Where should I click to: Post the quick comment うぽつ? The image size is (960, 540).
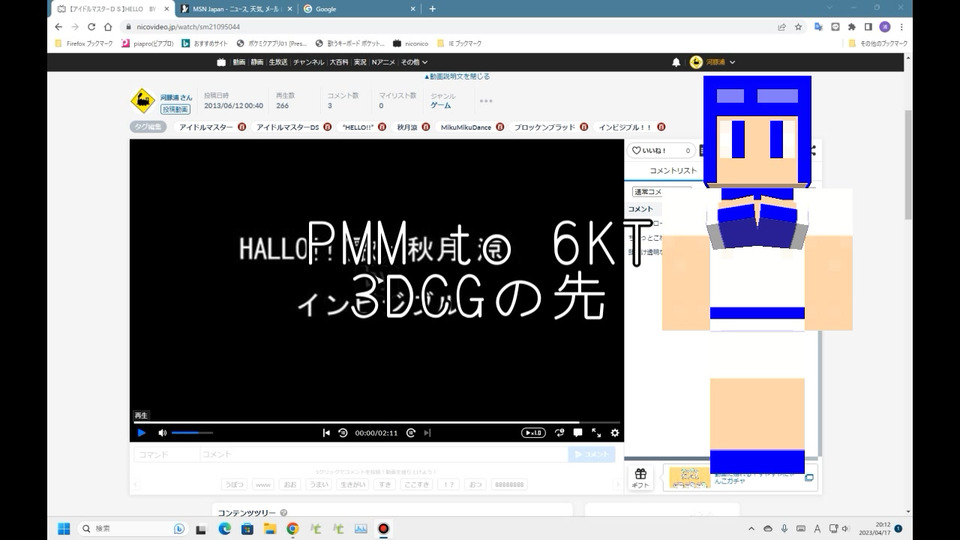point(234,484)
